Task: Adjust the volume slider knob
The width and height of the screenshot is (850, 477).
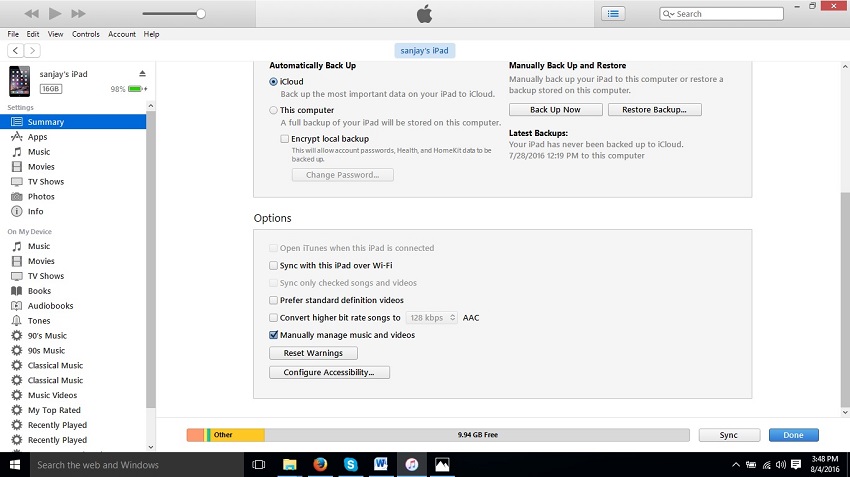Action: tap(201, 14)
